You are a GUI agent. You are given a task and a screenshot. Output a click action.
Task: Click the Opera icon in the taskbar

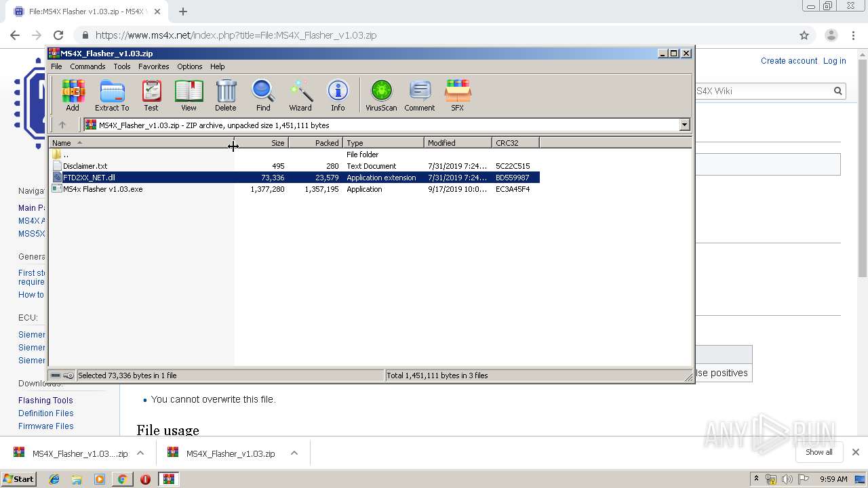(145, 479)
